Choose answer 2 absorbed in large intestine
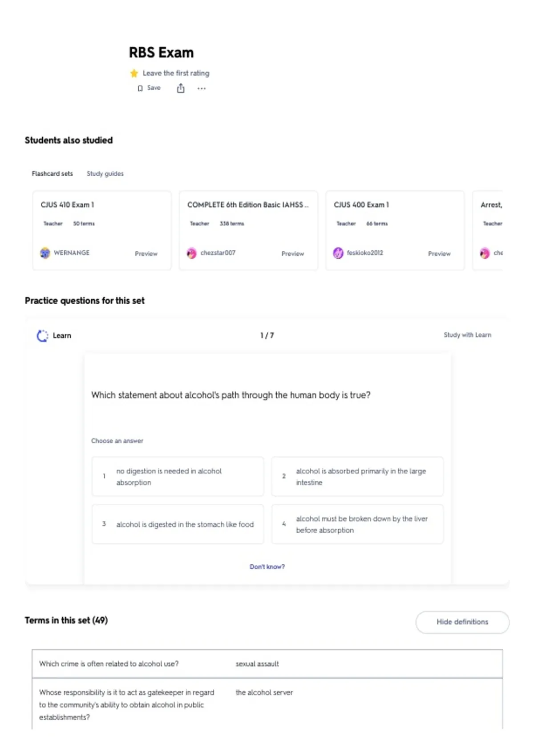The height and width of the screenshot is (756, 534). 357,476
